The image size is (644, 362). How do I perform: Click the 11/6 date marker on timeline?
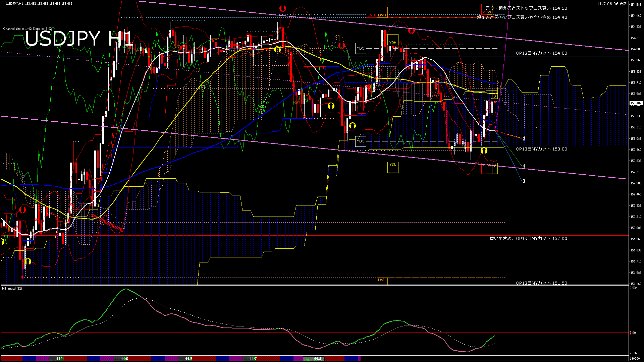pyautogui.click(x=189, y=359)
